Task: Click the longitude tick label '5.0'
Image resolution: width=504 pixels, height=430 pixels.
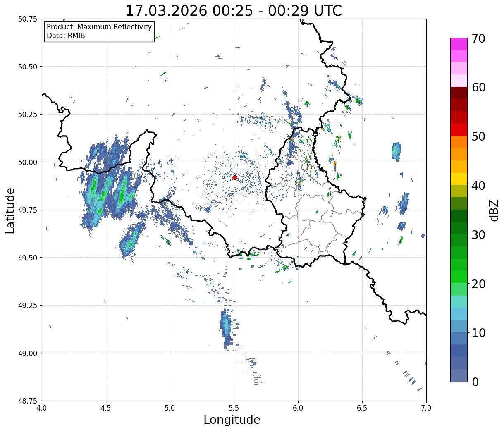Action: click(x=170, y=408)
